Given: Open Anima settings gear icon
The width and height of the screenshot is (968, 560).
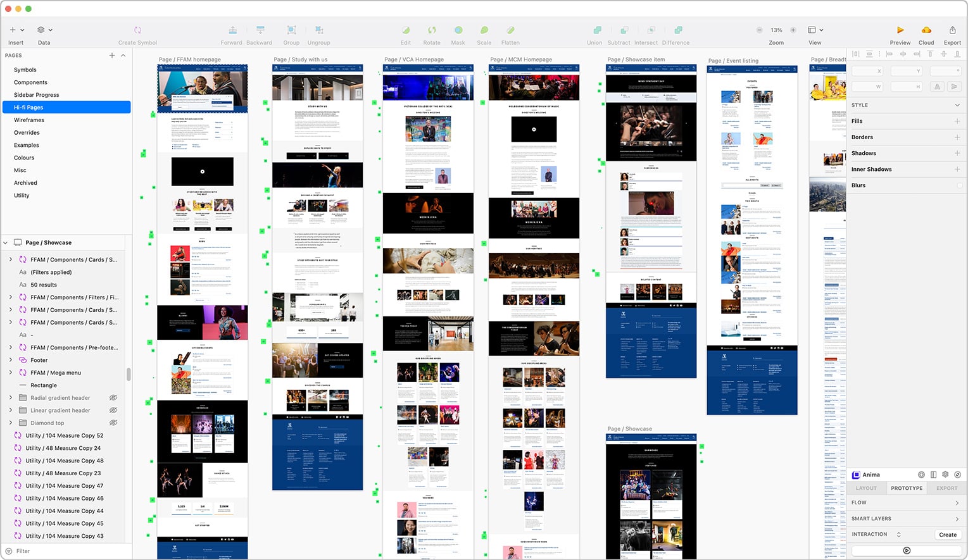Looking at the screenshot, I should click(945, 475).
